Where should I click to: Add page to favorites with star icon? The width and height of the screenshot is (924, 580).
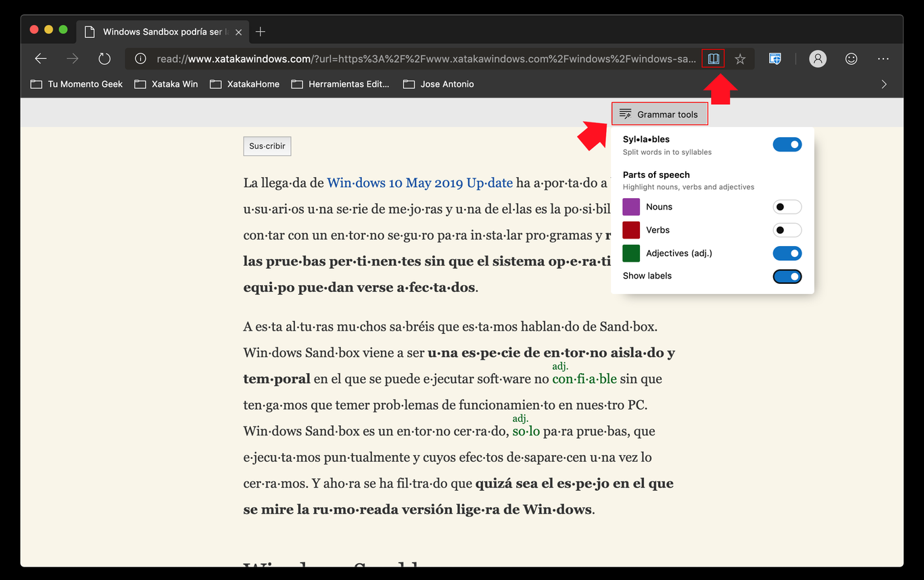740,59
